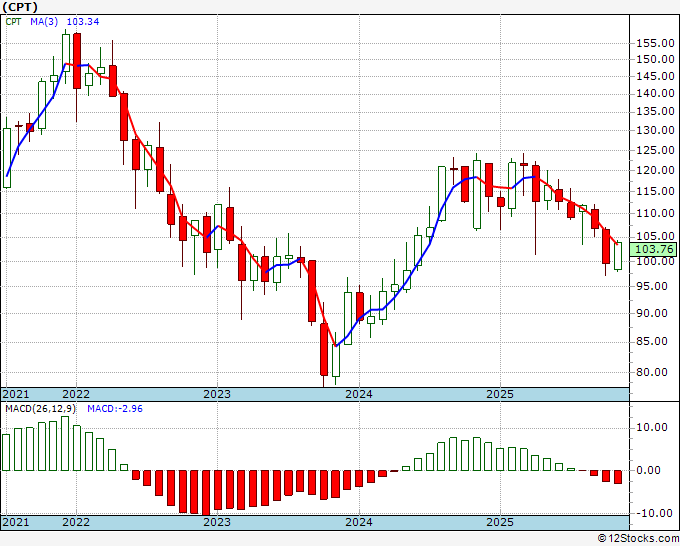Click the longest red MACD bar before 2023
Screen dimensions: 680x546
pyautogui.click(x=206, y=493)
